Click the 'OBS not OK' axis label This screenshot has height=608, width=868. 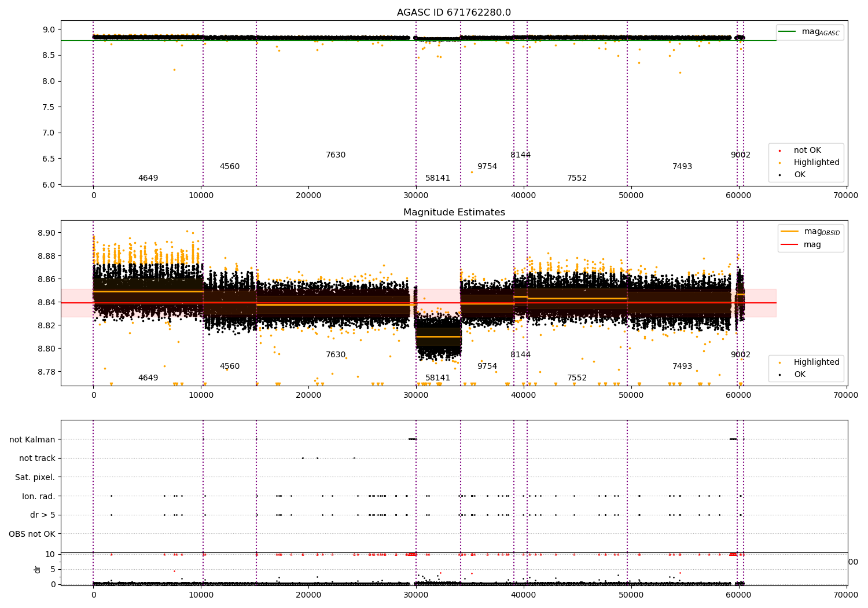coord(32,534)
